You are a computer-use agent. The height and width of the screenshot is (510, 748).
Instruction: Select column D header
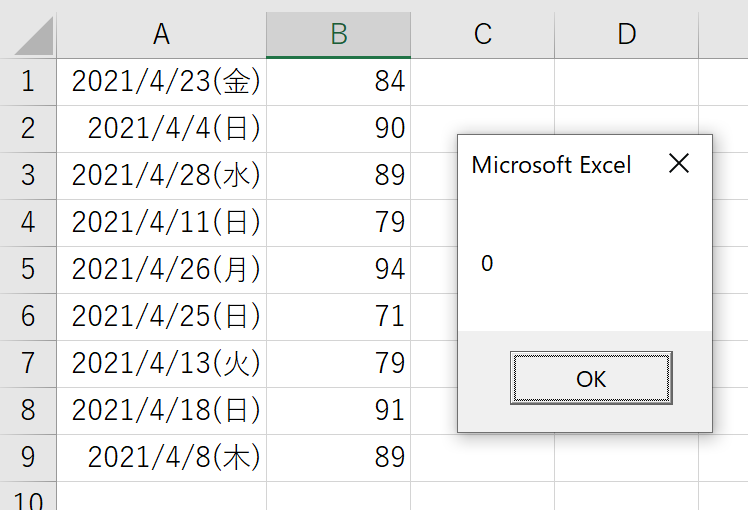pos(626,35)
